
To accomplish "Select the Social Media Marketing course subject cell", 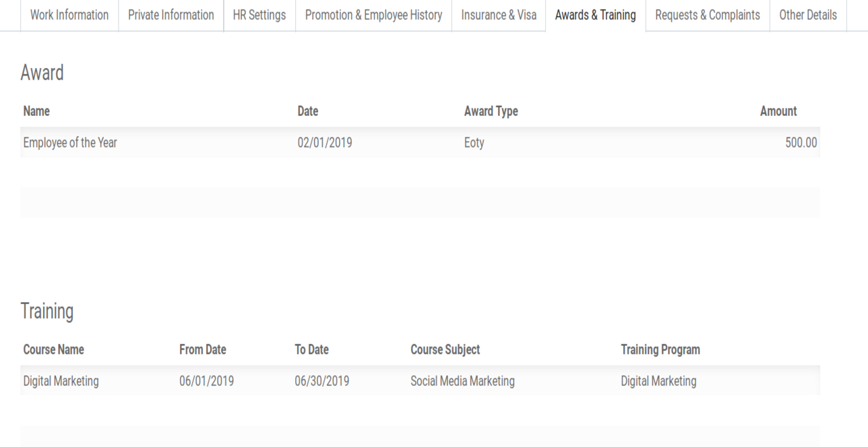I will coord(462,381).
